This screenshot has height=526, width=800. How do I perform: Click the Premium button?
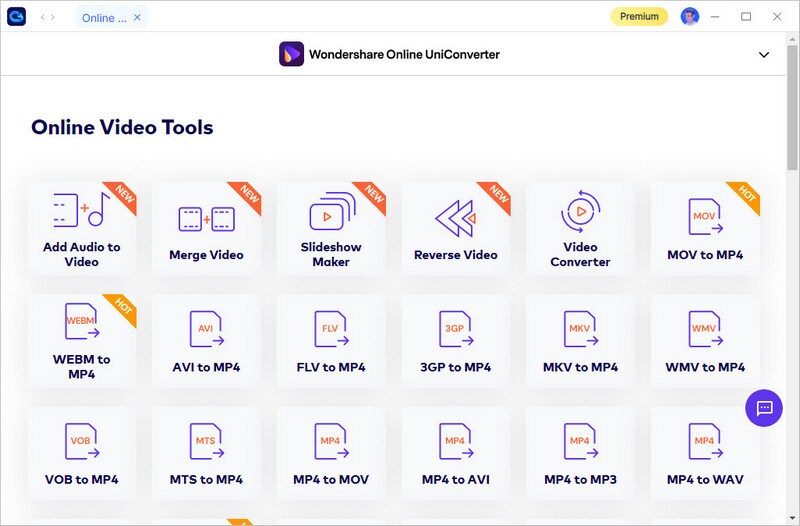tap(639, 16)
